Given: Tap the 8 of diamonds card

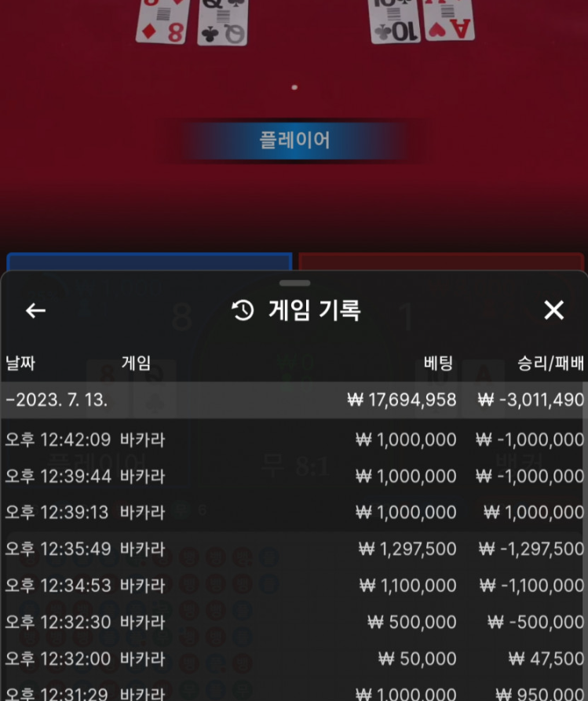Looking at the screenshot, I should tap(163, 21).
